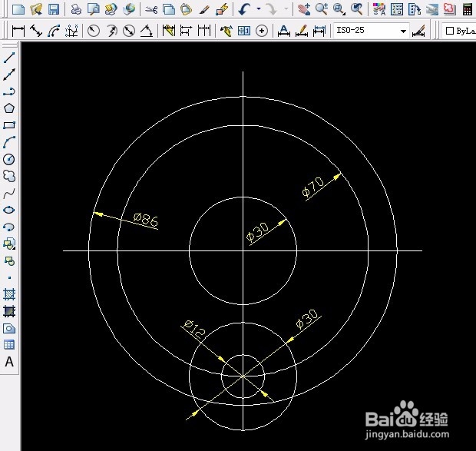Expand the undo history arrow

click(259, 8)
